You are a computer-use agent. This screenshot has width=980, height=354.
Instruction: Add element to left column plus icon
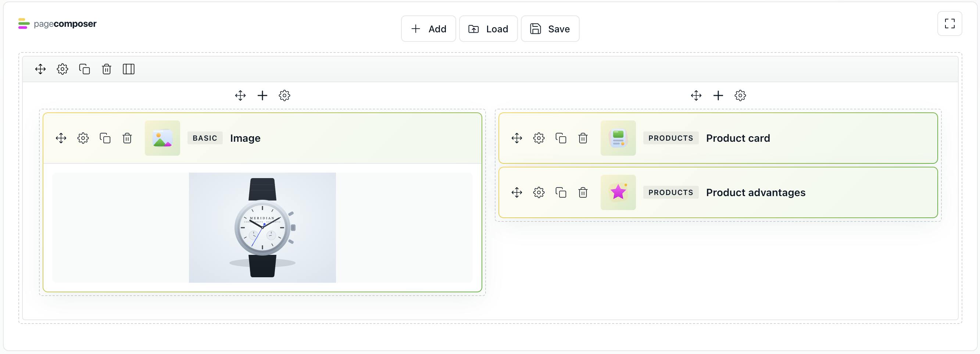262,95
